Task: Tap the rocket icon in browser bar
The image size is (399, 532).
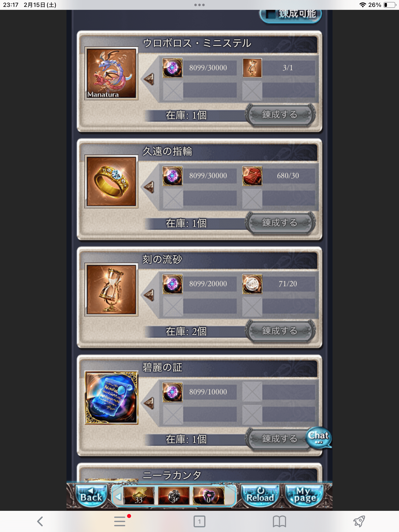Action: 359,521
